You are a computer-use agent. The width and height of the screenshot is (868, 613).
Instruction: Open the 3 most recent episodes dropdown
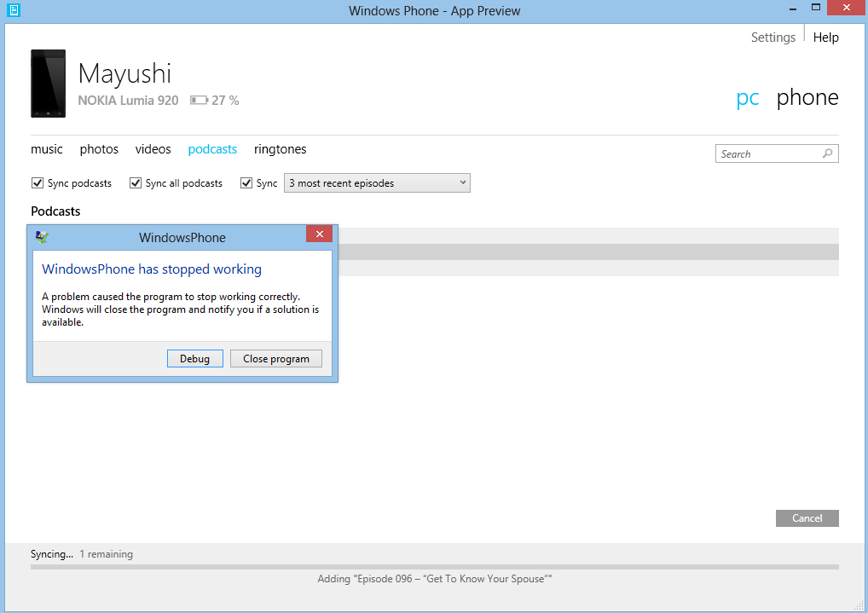377,182
